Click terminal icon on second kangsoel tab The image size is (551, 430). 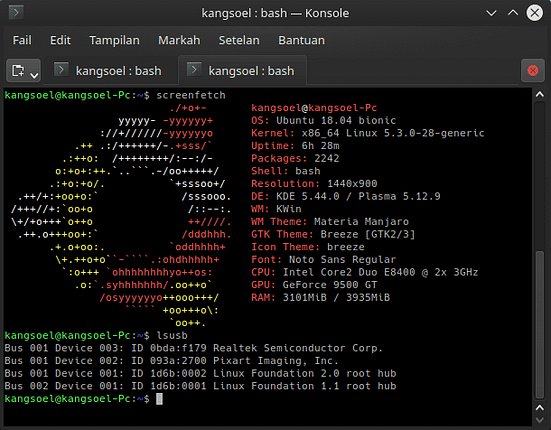[x=194, y=69]
